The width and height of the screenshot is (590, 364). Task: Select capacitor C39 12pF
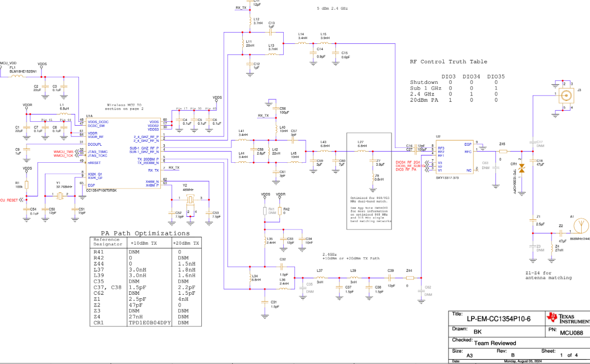pos(391,278)
